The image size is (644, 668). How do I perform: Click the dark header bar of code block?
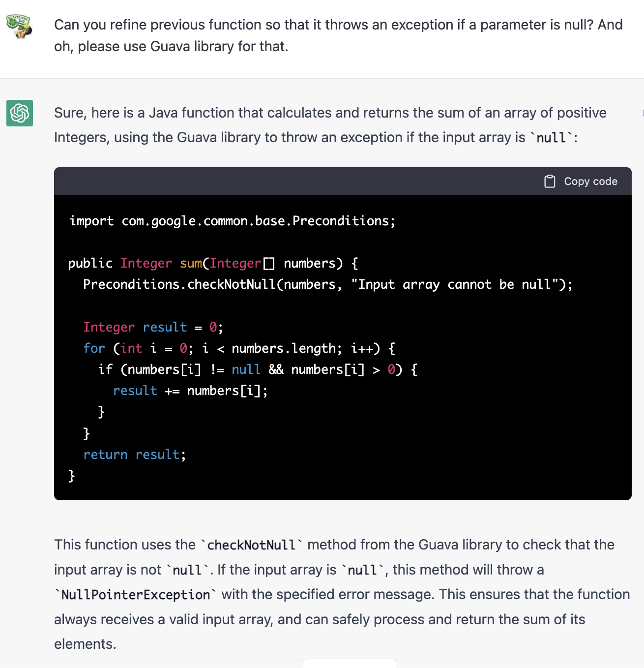[295, 182]
